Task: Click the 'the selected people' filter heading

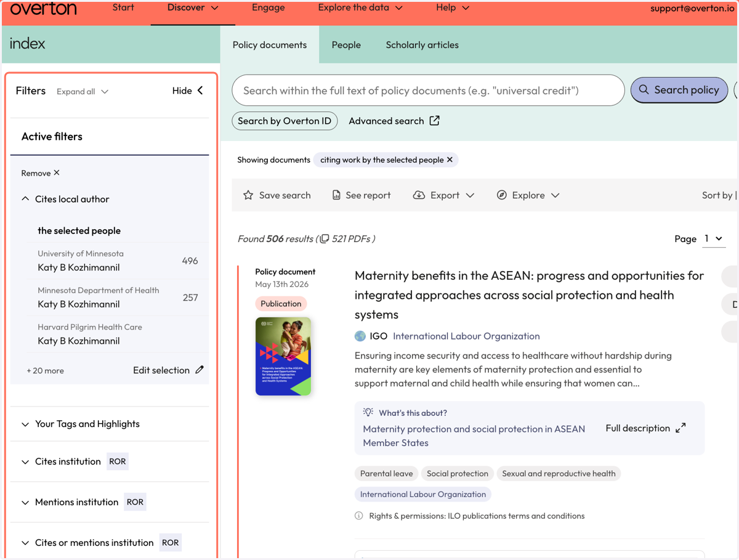Action: (79, 231)
